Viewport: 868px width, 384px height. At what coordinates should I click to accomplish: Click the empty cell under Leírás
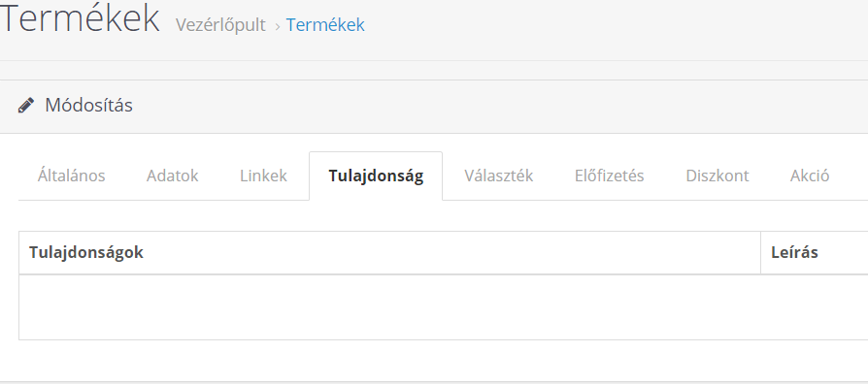[x=815, y=307]
